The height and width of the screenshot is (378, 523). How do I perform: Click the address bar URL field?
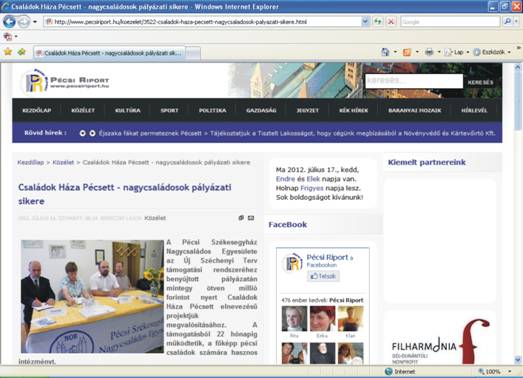pos(202,22)
